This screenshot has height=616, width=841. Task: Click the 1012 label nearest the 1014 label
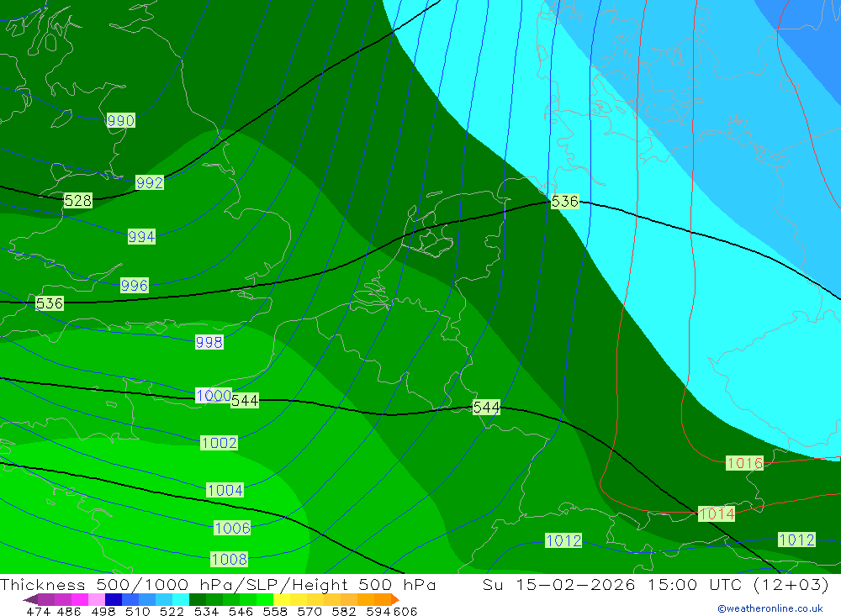[796, 540]
